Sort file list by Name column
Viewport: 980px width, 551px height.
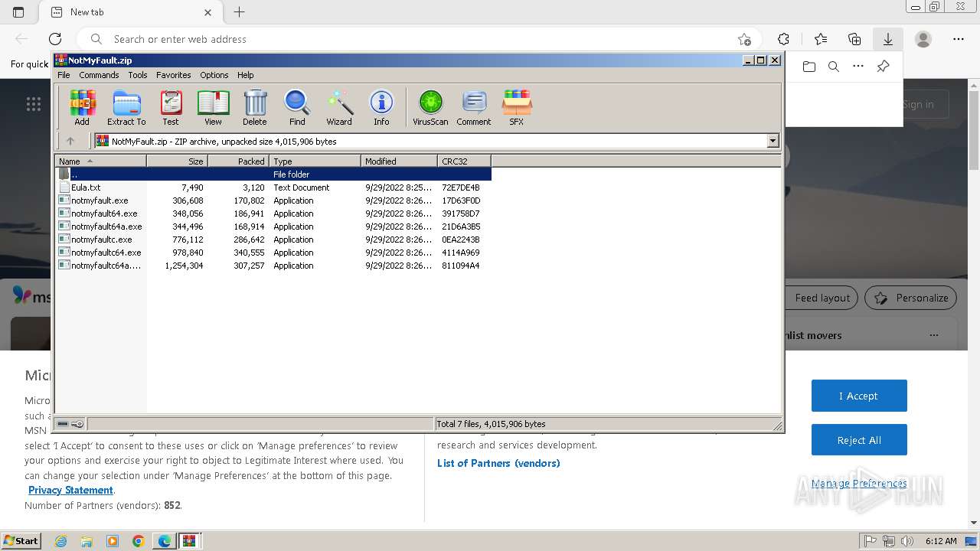100,161
